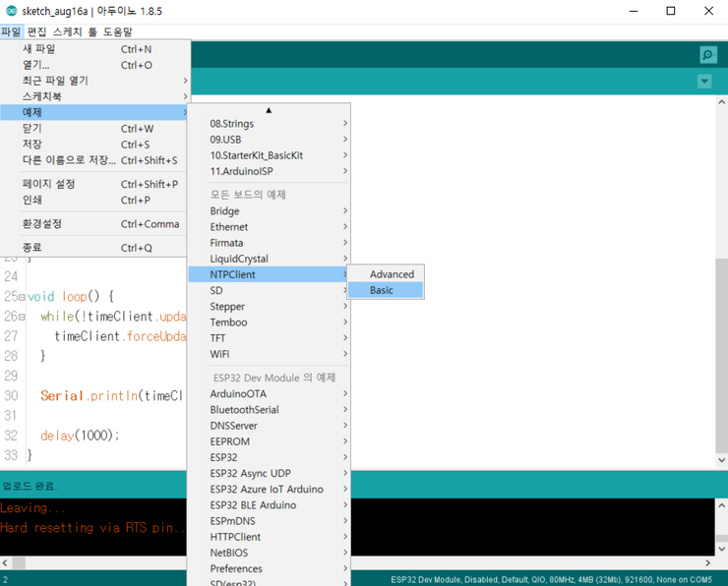Expand the 08.Strings examples

(269, 124)
